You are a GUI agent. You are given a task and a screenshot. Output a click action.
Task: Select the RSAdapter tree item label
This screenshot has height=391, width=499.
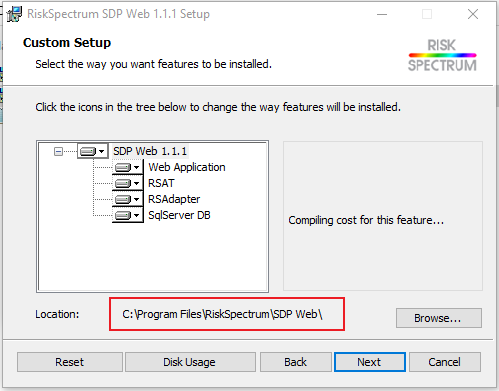(174, 199)
